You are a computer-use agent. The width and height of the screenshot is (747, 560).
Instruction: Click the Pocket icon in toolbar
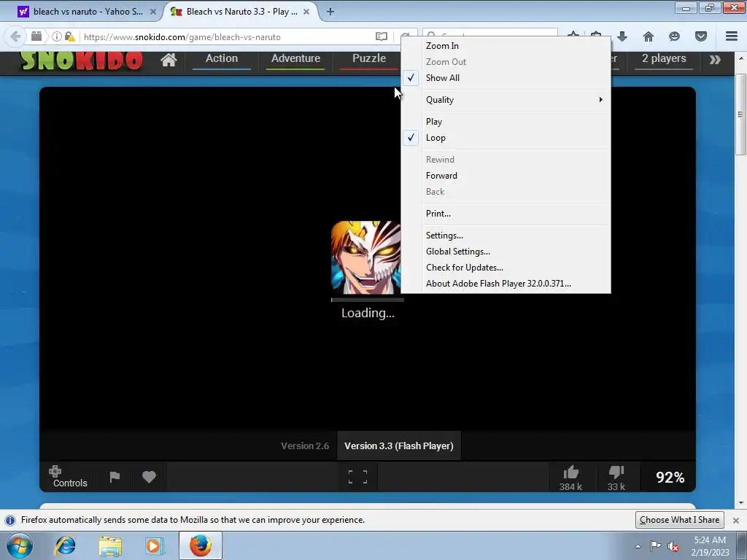(700, 36)
